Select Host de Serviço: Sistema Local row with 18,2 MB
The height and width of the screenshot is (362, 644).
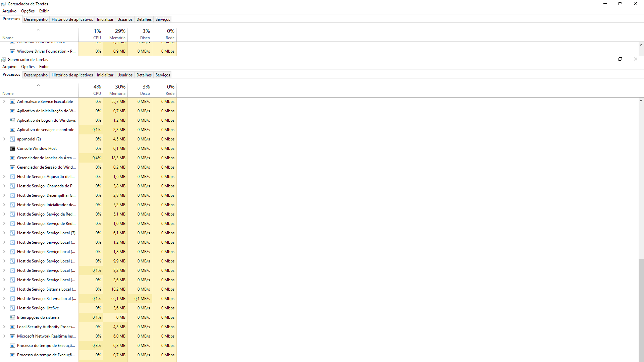[88, 289]
